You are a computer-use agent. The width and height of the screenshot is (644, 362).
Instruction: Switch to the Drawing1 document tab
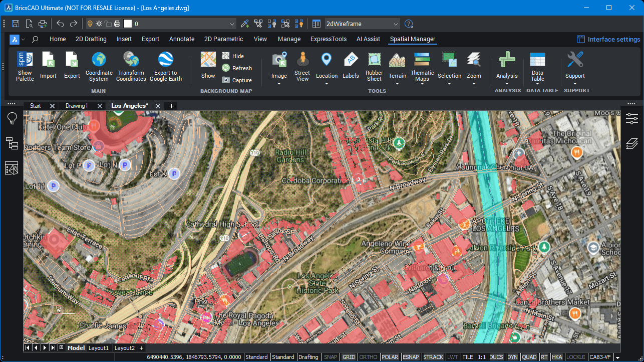point(77,106)
